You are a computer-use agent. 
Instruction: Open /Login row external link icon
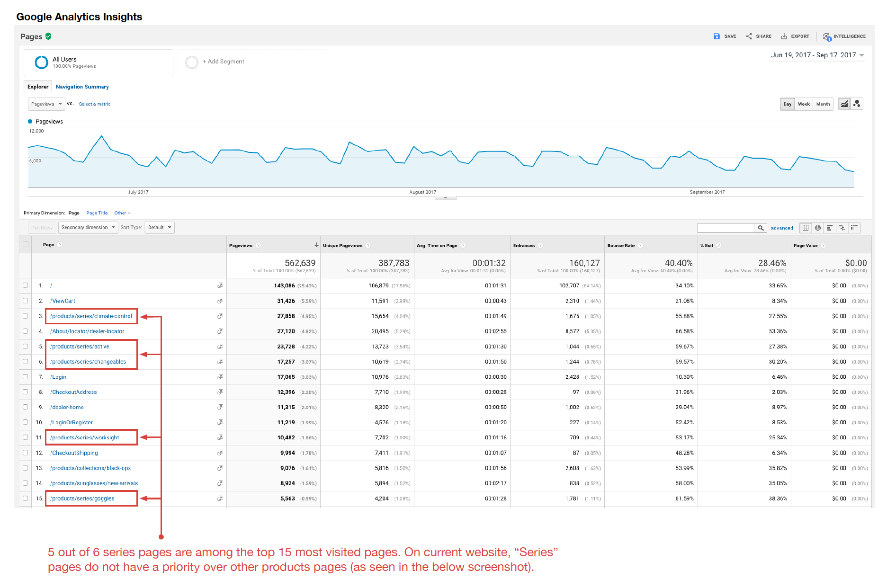[220, 377]
